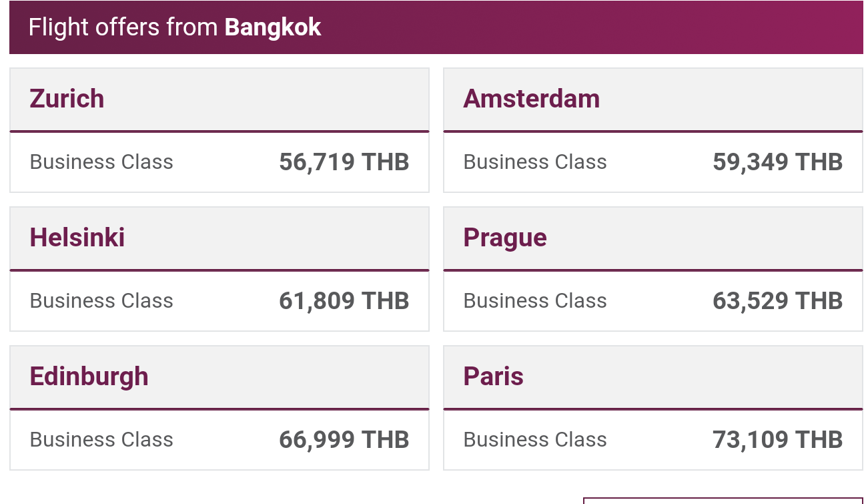Click the 59,349 THB Amsterdam price
Image resolution: width=868 pixels, height=504 pixels.
pos(777,162)
